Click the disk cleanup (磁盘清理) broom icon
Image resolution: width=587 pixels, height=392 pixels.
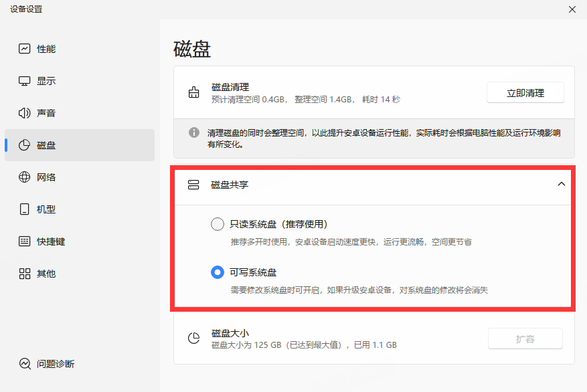pyautogui.click(x=194, y=93)
